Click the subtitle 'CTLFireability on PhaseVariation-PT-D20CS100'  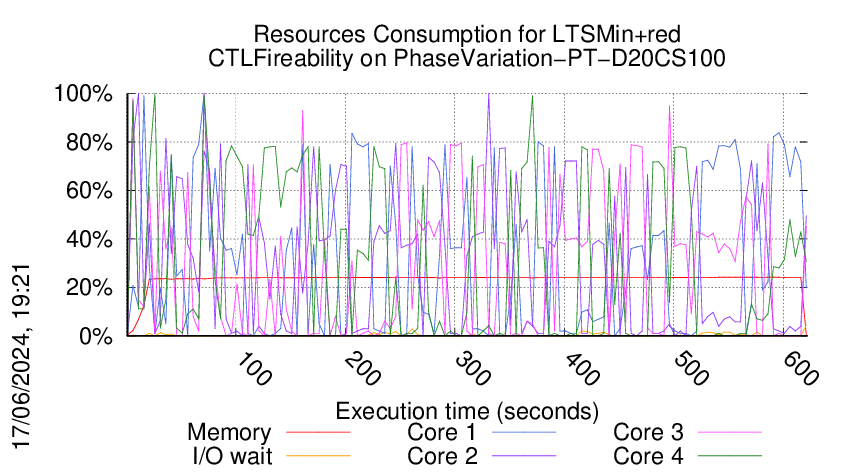(467, 58)
